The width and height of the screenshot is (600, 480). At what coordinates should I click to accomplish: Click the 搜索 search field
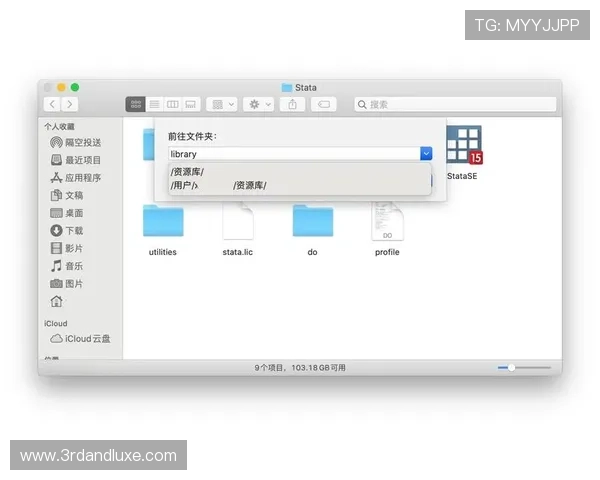click(455, 104)
